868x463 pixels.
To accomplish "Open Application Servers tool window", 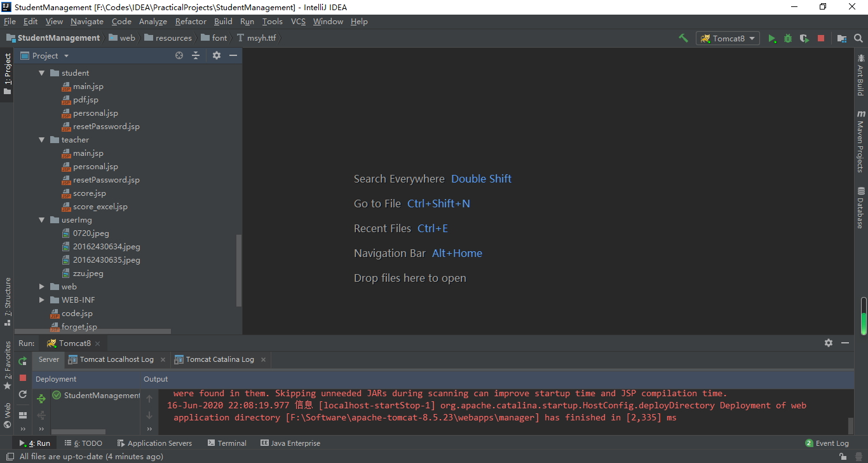I will (x=154, y=443).
